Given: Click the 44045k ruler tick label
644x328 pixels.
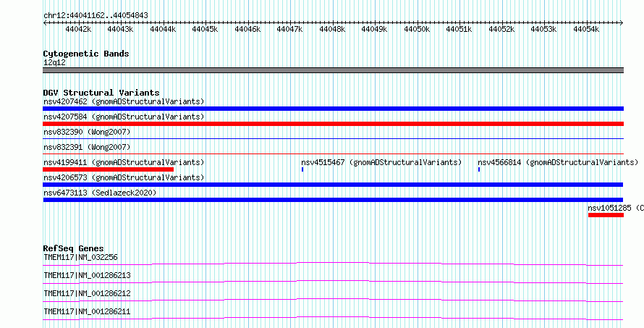Looking at the screenshot, I should click(x=206, y=29).
